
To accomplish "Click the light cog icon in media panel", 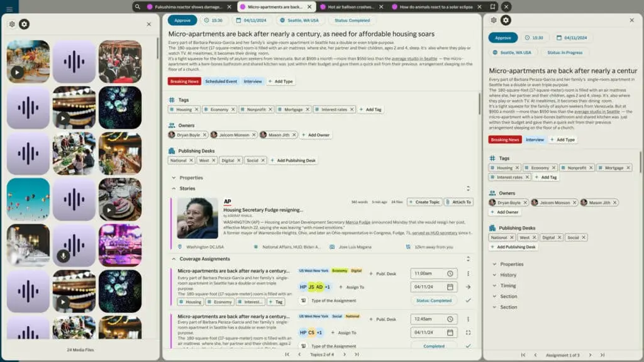I will [x=12, y=25].
